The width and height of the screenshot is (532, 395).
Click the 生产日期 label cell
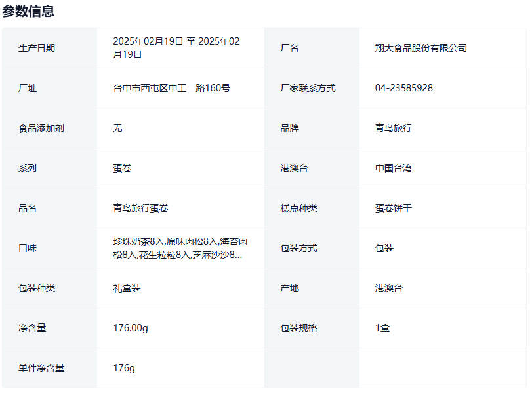[37, 48]
